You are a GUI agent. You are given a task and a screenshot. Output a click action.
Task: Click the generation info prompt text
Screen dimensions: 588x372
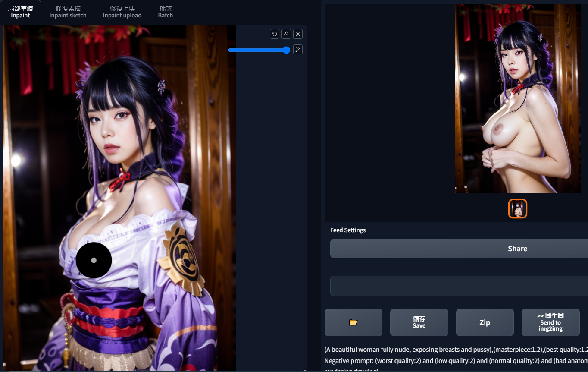[x=456, y=350]
